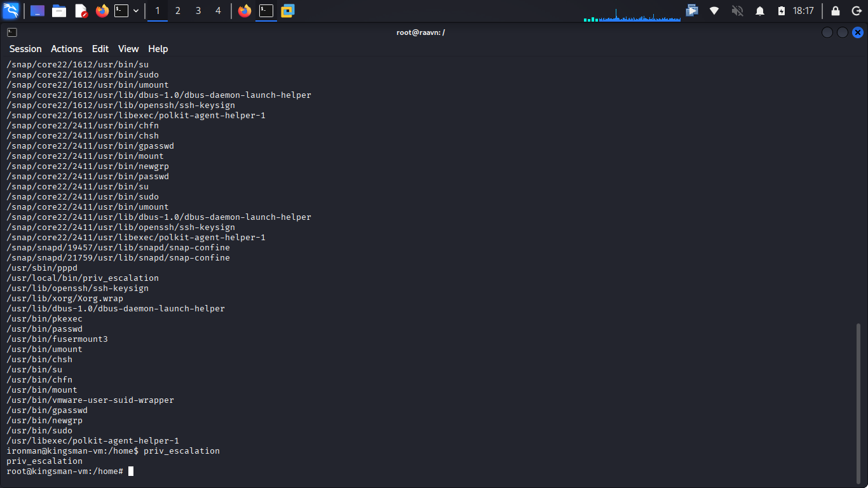Click the log out icon

856,11
